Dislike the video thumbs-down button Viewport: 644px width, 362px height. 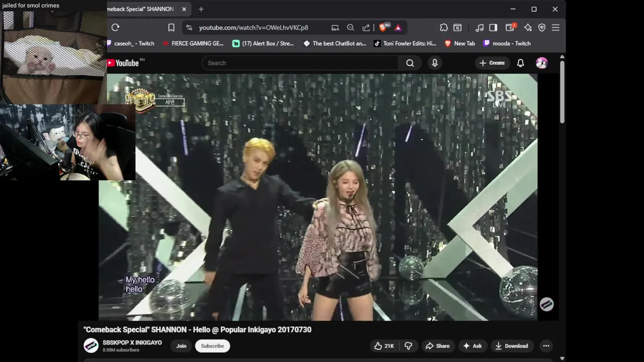coord(409,346)
